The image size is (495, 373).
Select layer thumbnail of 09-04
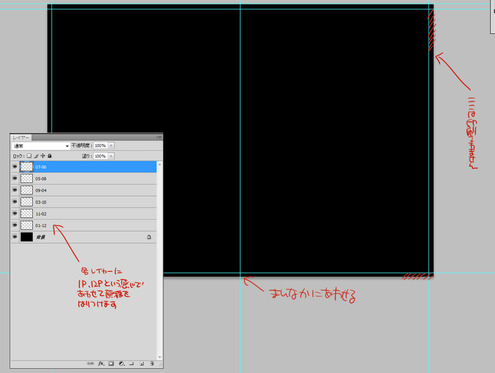[27, 190]
